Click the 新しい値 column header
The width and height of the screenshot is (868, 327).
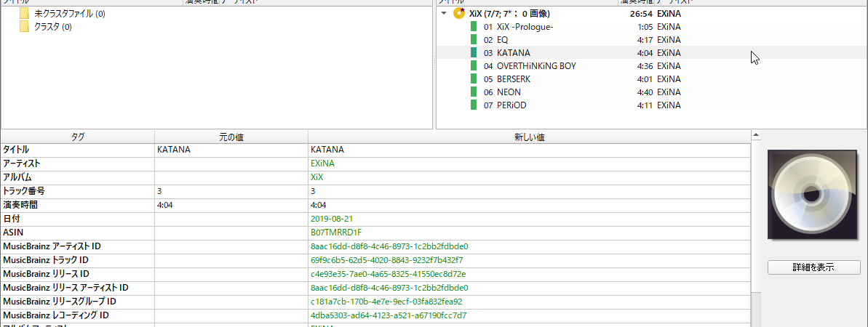coord(529,136)
